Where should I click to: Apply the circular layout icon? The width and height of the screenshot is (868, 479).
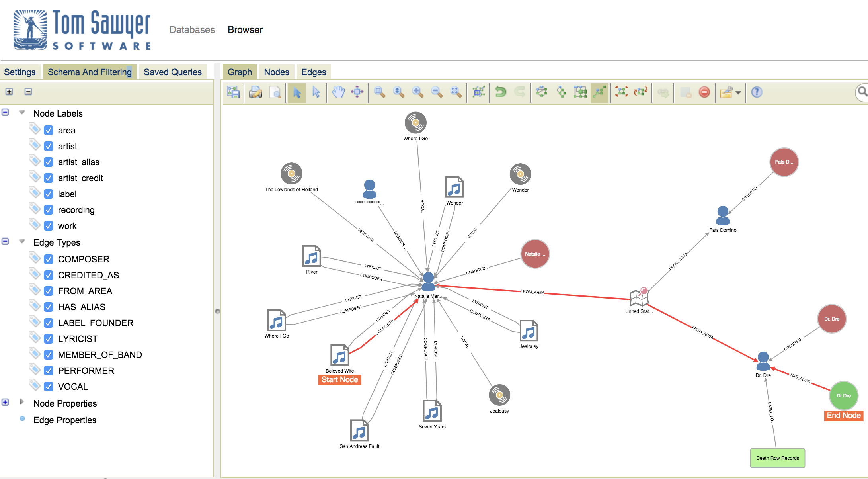pos(542,92)
